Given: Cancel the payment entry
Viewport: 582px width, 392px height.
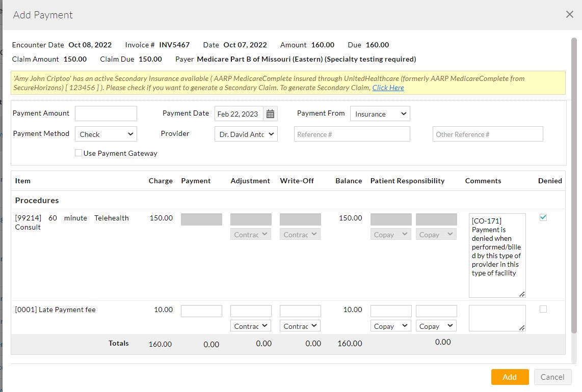Looking at the screenshot, I should click(x=552, y=377).
